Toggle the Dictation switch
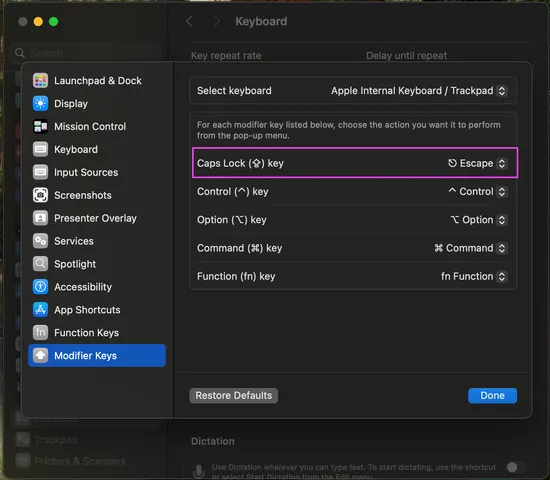The width and height of the screenshot is (550, 480). pyautogui.click(x=516, y=467)
